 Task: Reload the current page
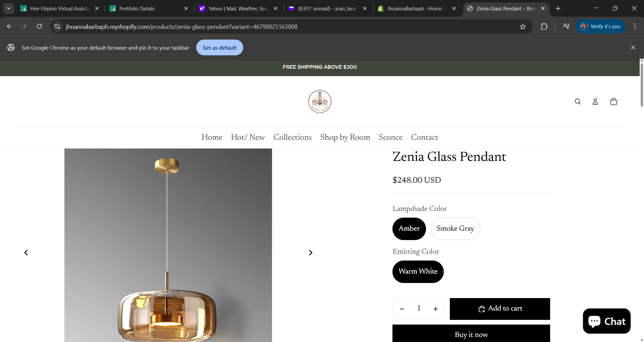(39, 26)
